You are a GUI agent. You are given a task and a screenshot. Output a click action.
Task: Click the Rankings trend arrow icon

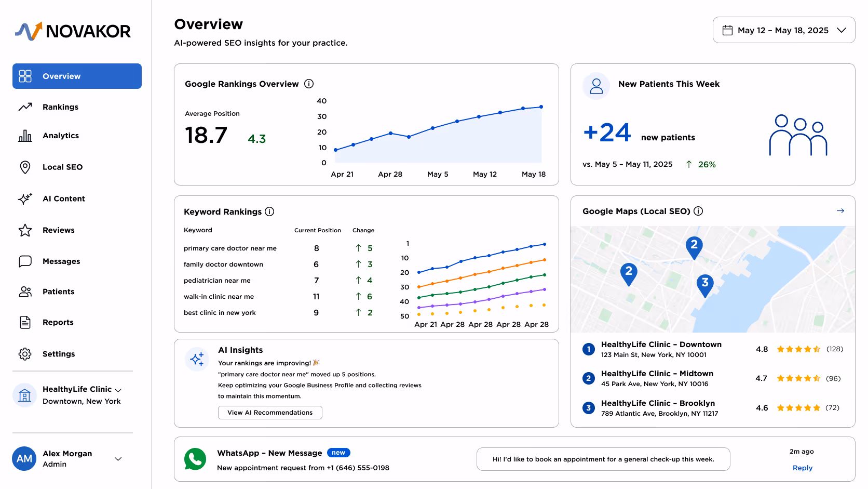tap(25, 107)
